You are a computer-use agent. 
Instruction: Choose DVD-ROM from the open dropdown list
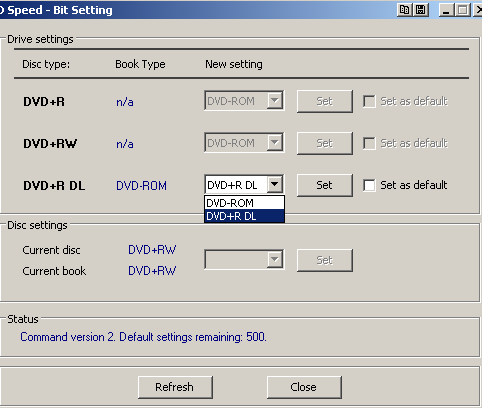(244, 203)
